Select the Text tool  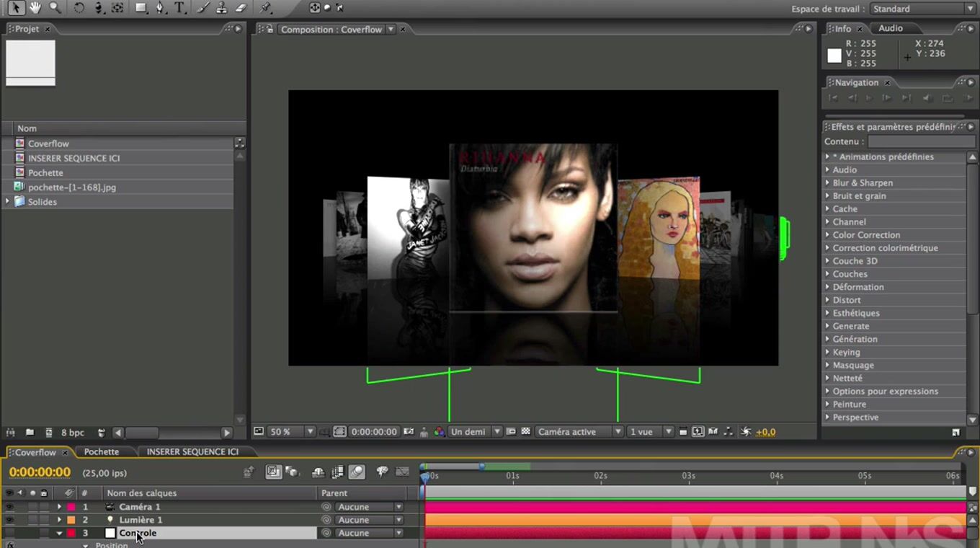(x=180, y=8)
